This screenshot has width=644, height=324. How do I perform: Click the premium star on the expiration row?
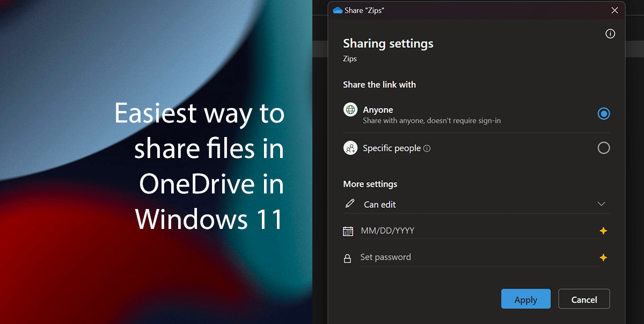(x=603, y=230)
